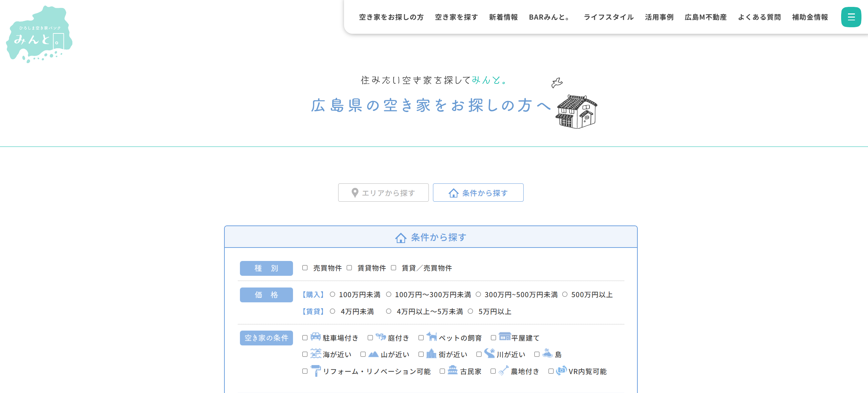868x393 pixels.
Task: Check the 売買物件 checkbox
Action: tap(304, 268)
